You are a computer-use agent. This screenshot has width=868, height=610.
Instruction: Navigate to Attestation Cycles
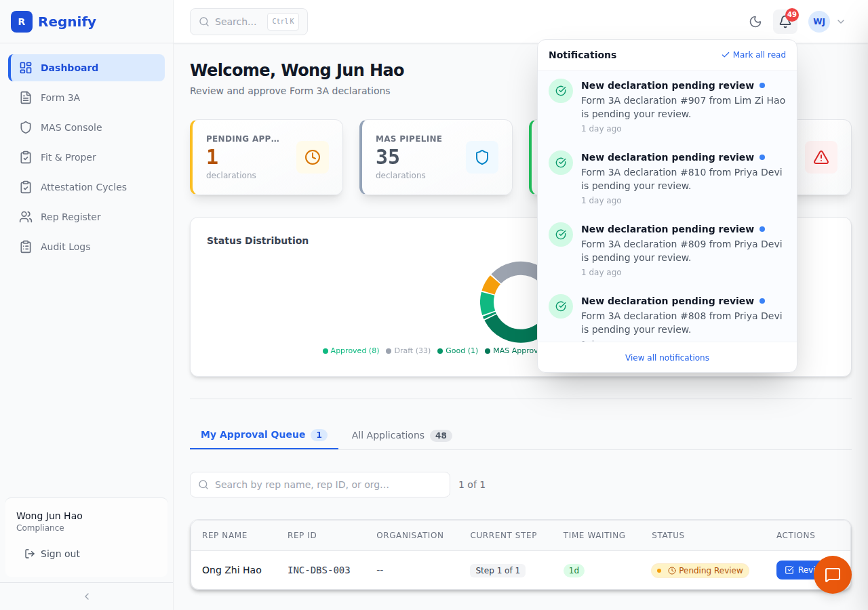(x=87, y=187)
